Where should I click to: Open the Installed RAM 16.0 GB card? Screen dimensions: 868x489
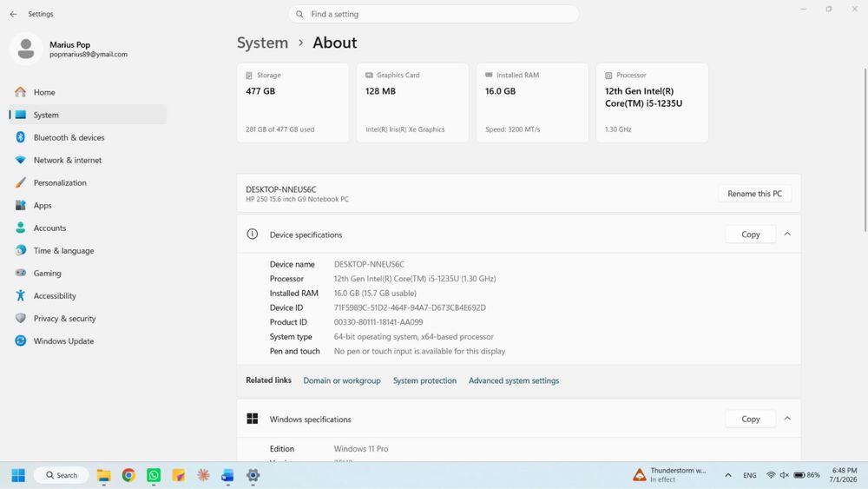[x=532, y=103]
